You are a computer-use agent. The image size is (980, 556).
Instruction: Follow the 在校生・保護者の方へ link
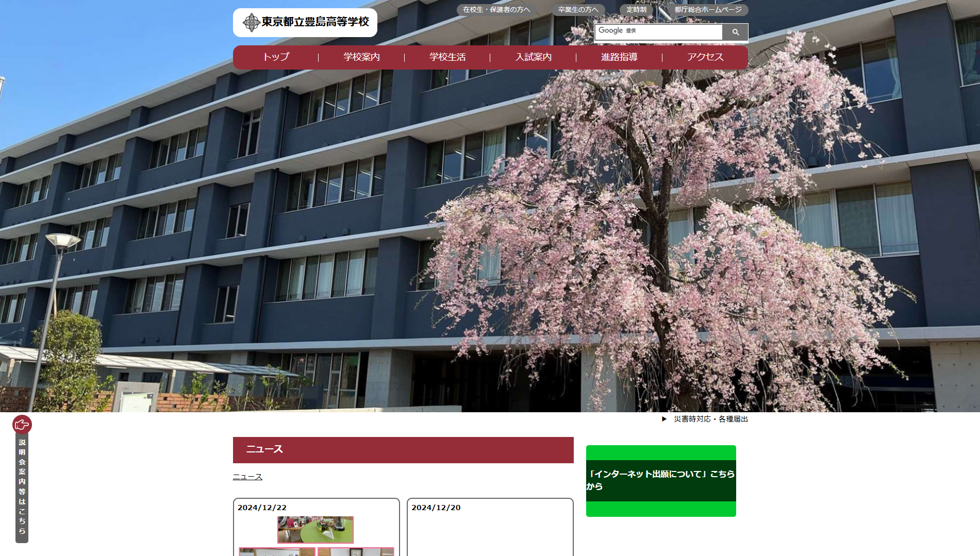point(496,10)
